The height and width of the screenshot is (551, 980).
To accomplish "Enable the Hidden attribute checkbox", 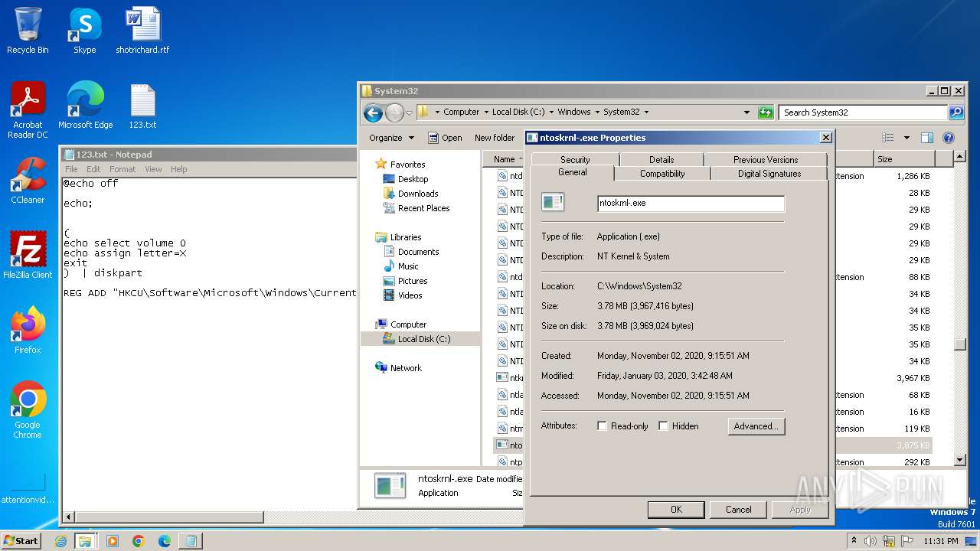I will point(664,426).
